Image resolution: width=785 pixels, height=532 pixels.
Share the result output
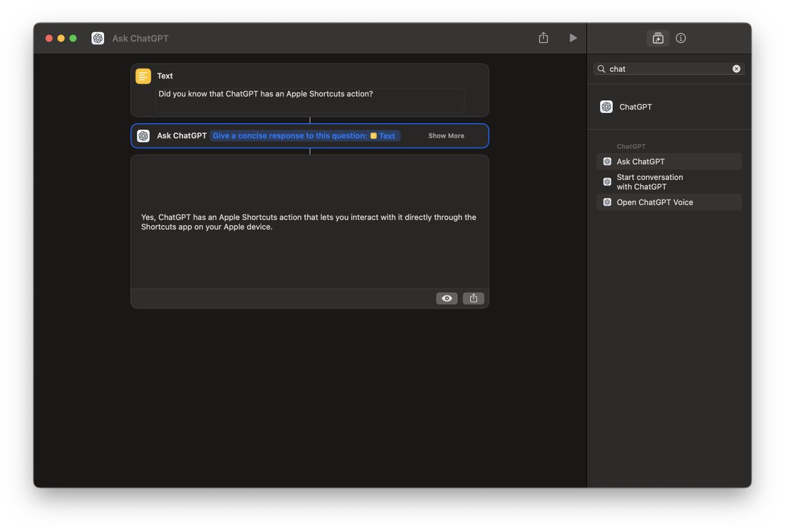tap(474, 298)
